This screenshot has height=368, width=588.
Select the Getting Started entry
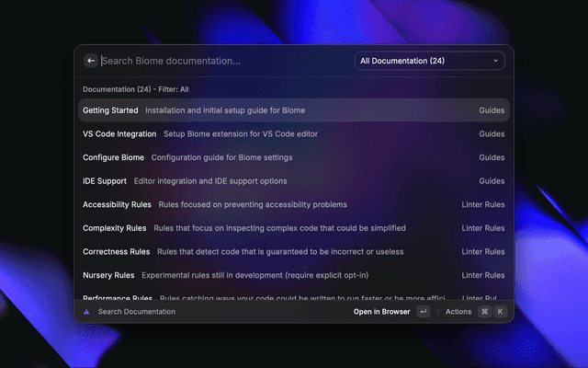point(293,110)
